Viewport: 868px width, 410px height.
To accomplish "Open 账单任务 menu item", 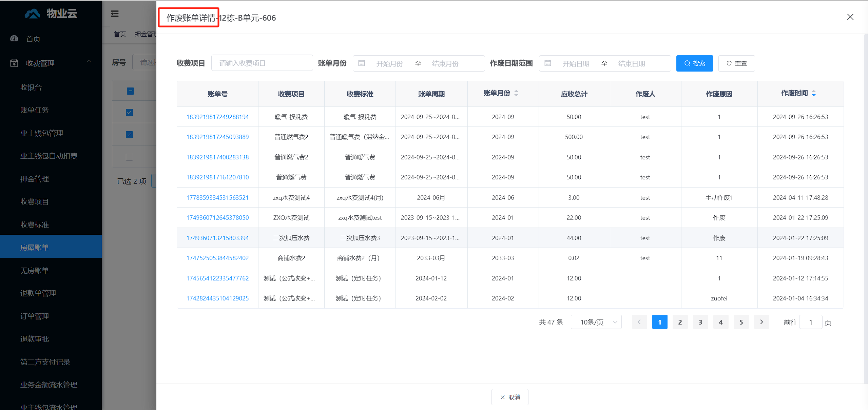I will point(35,110).
